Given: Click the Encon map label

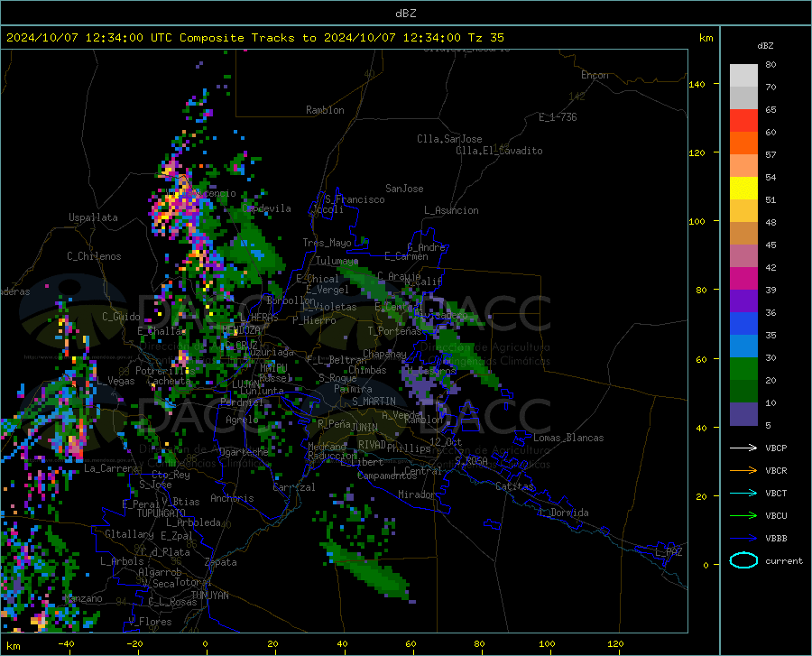Looking at the screenshot, I should [595, 75].
